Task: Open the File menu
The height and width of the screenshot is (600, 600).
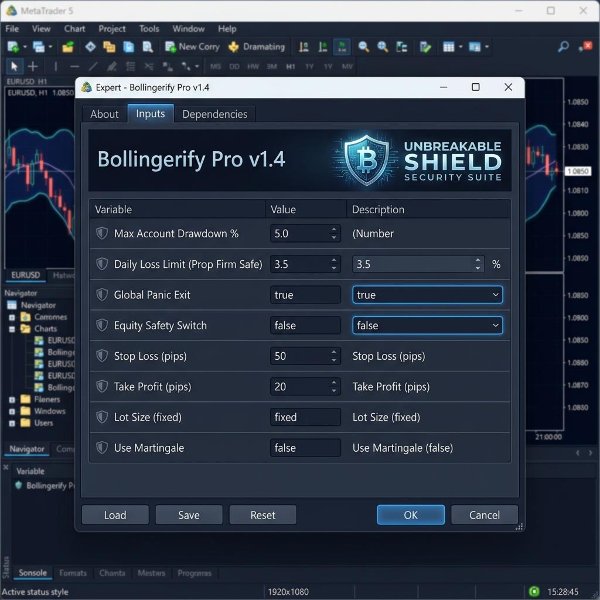Action: point(12,29)
